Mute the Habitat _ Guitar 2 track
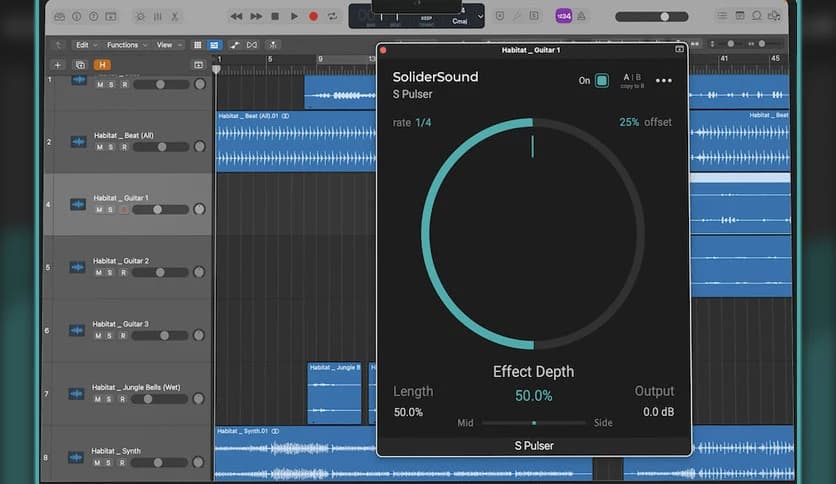 point(99,273)
